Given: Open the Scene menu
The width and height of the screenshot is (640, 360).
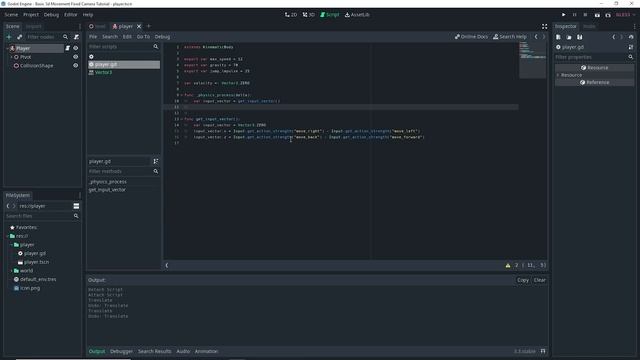Looking at the screenshot, I should [x=11, y=15].
